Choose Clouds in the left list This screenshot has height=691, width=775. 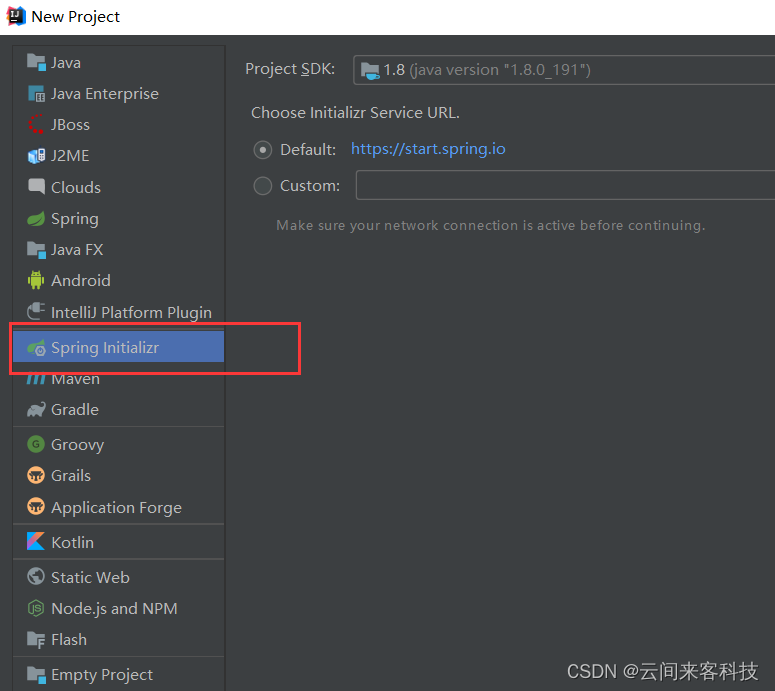pos(76,187)
